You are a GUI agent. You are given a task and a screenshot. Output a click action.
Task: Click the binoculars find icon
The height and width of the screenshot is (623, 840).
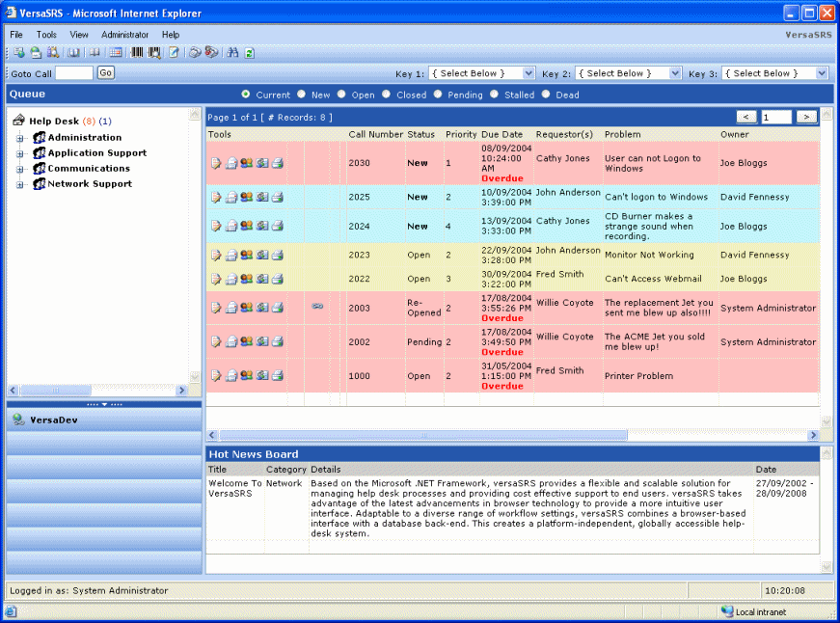click(232, 52)
